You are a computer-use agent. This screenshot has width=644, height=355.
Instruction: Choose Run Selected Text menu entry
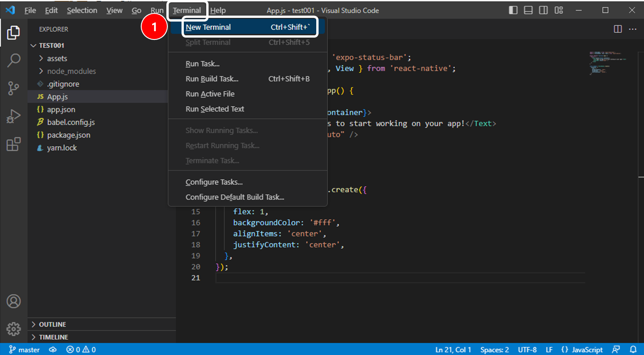point(248,109)
